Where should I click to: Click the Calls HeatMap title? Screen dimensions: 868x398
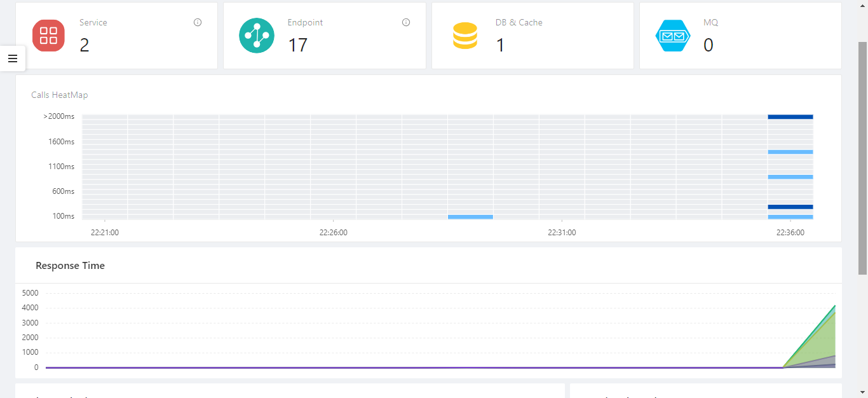click(60, 95)
